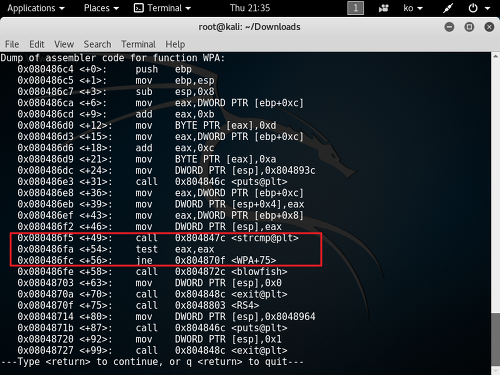Screen dimensions: 500x375
Task: Open the power system menu
Action: tap(479, 8)
